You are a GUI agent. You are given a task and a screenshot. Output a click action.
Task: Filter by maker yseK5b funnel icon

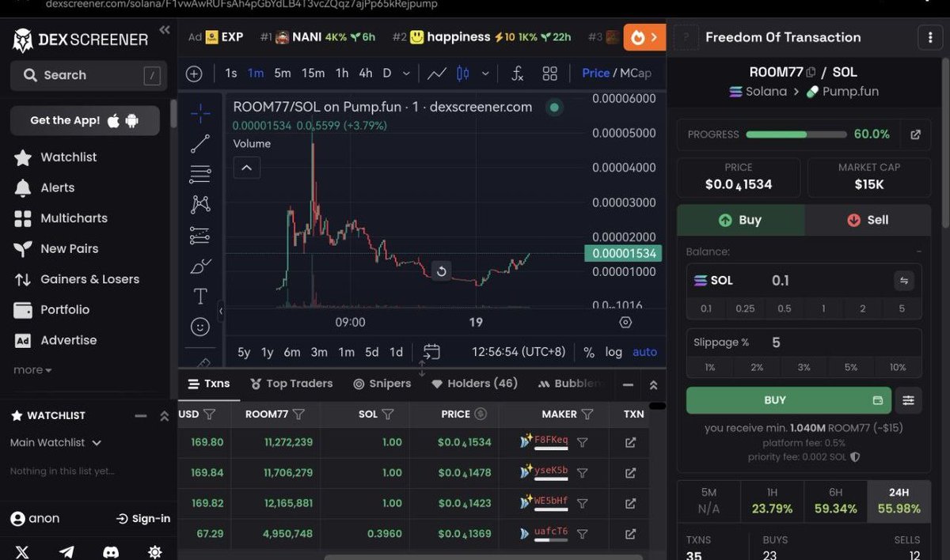(582, 473)
